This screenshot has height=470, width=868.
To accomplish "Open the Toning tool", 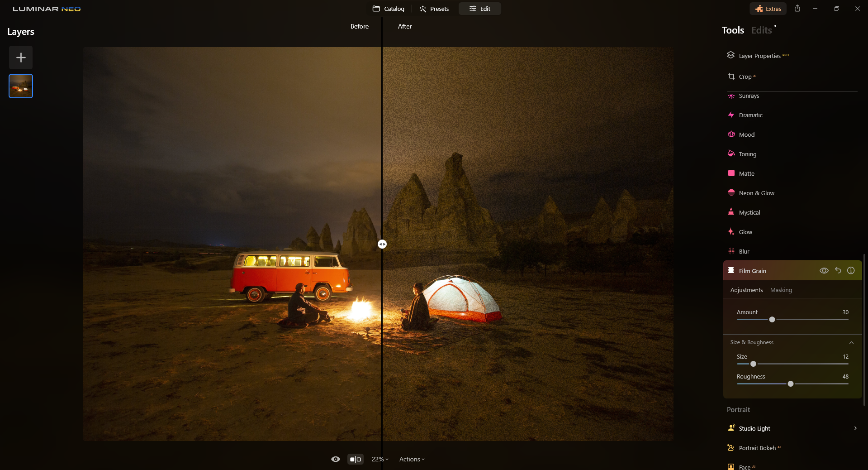I will click(747, 154).
